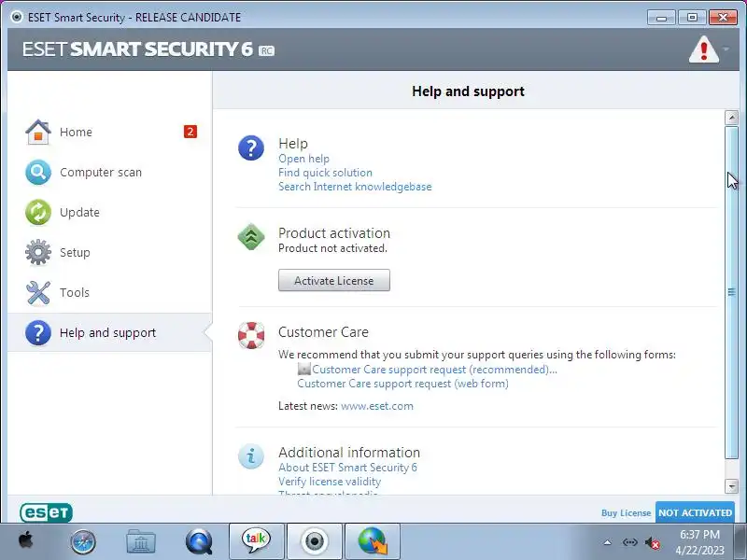Open Customer Care support request (recommended) link
Screen dimensions: 747x560
coord(434,370)
